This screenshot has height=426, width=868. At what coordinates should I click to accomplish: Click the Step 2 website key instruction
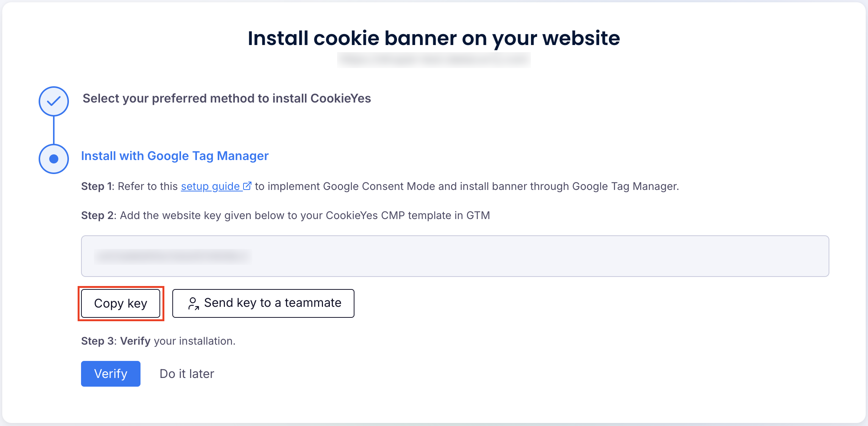click(x=286, y=215)
